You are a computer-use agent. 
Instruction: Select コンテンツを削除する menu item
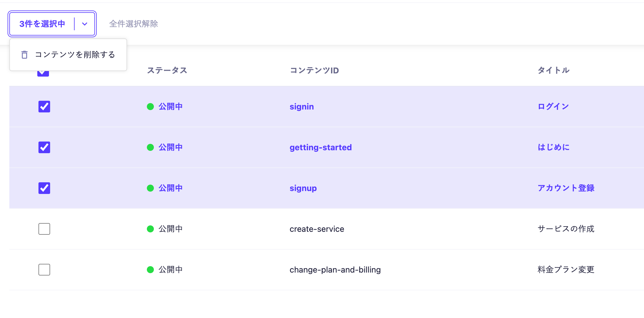click(75, 55)
